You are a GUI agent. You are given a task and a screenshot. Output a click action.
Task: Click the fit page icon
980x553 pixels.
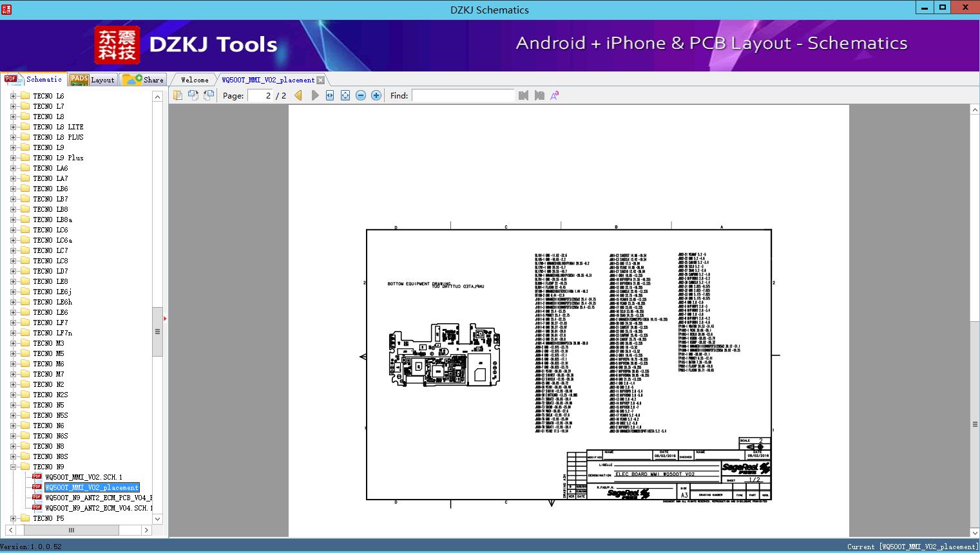345,95
